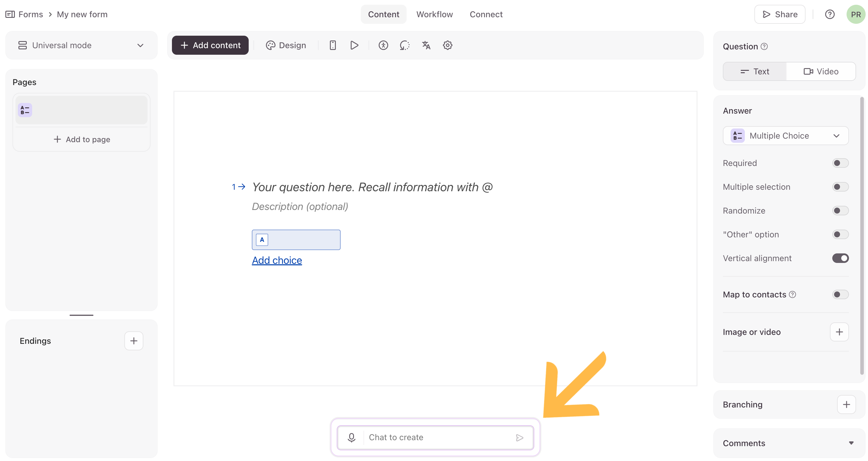
Task: Click the Add content button
Action: (x=210, y=45)
